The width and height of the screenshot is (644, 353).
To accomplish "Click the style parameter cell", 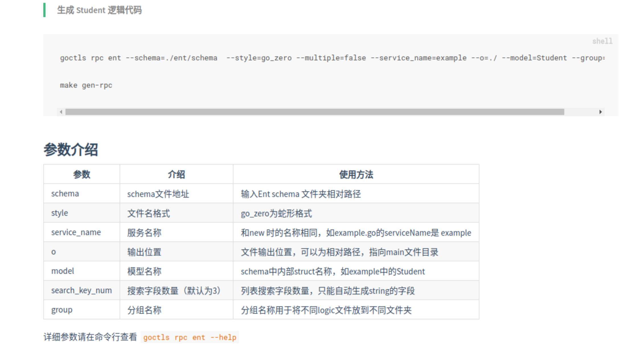I will (60, 213).
